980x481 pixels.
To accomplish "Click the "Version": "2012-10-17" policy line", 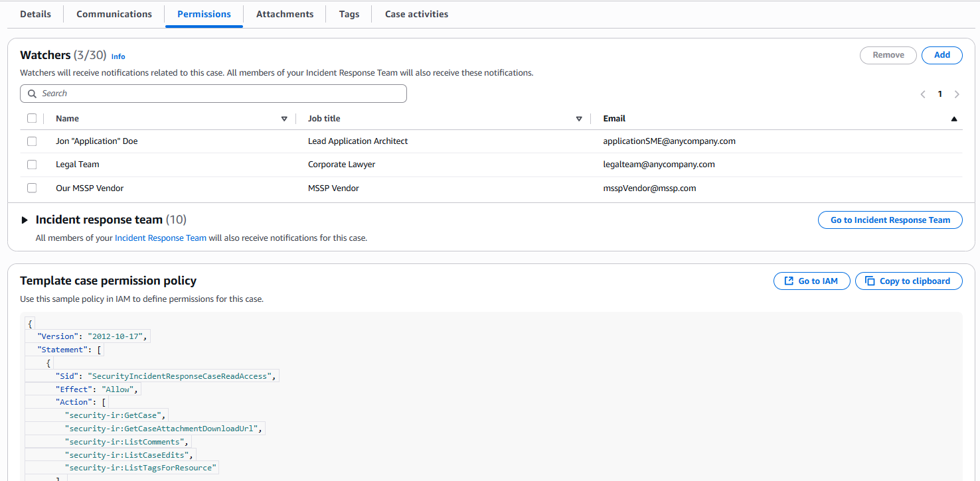I will pos(92,336).
